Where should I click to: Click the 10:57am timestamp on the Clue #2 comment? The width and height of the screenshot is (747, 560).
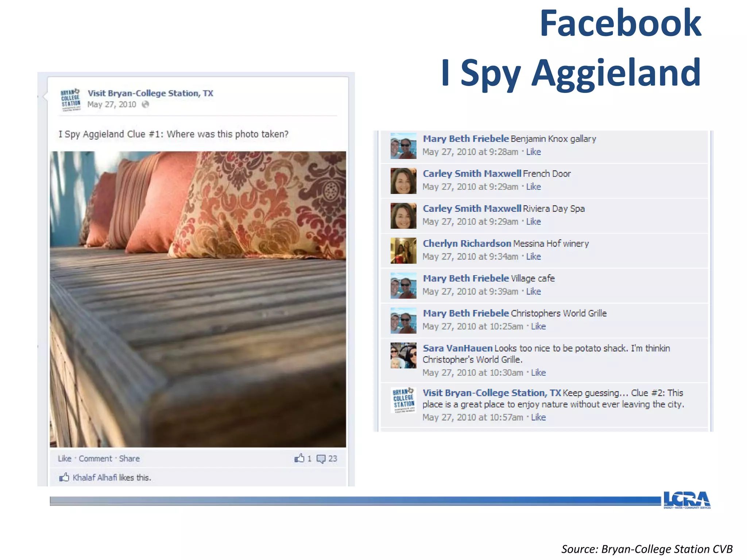(473, 417)
